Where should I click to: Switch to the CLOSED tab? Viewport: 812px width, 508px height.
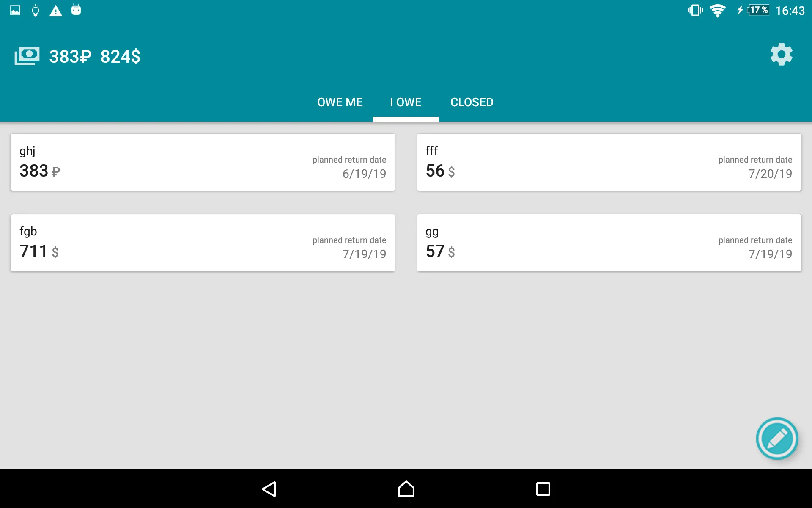click(x=472, y=102)
